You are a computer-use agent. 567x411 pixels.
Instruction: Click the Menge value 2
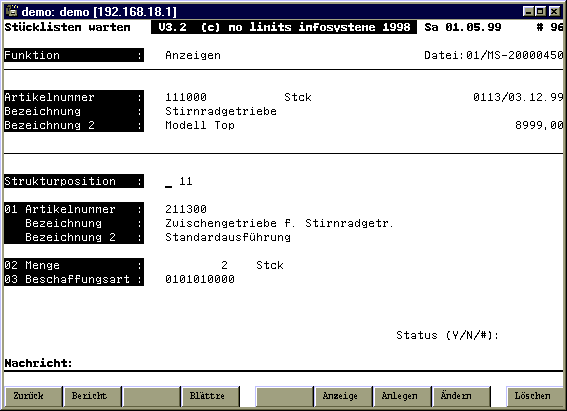point(225,265)
